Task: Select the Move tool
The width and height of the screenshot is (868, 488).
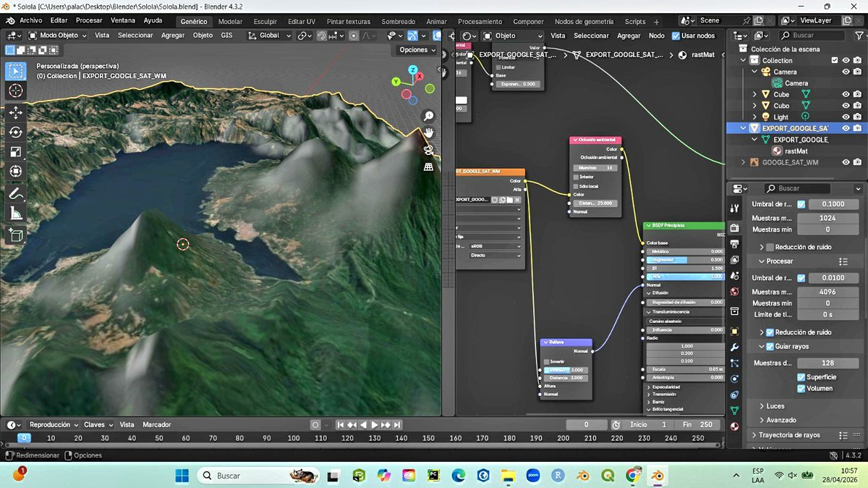Action: point(16,113)
